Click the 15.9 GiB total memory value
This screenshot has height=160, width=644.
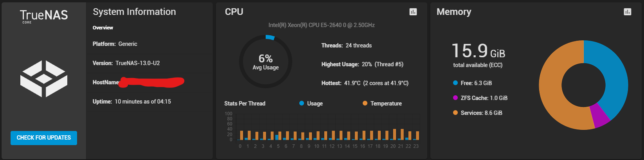point(478,51)
